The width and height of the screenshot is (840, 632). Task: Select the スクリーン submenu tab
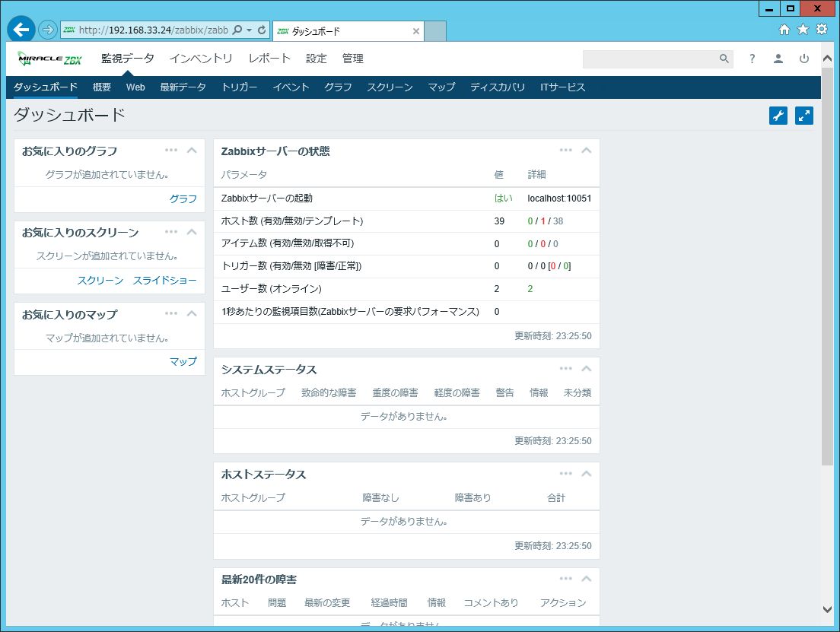390,87
